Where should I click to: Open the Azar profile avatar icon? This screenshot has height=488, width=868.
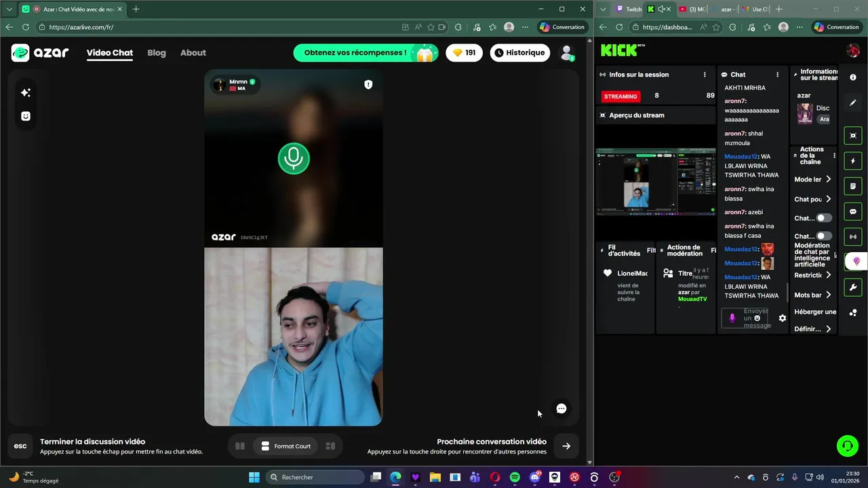point(567,53)
